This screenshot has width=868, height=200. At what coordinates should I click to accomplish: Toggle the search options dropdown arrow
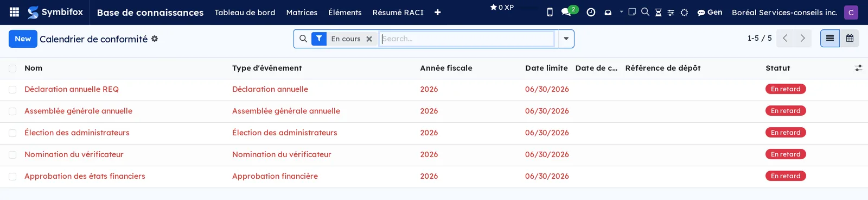click(x=566, y=39)
